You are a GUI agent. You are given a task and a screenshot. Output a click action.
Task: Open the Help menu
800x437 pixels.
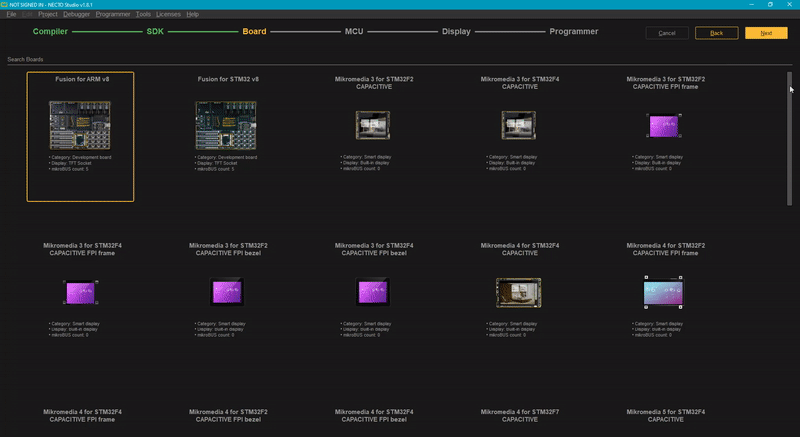coord(192,14)
